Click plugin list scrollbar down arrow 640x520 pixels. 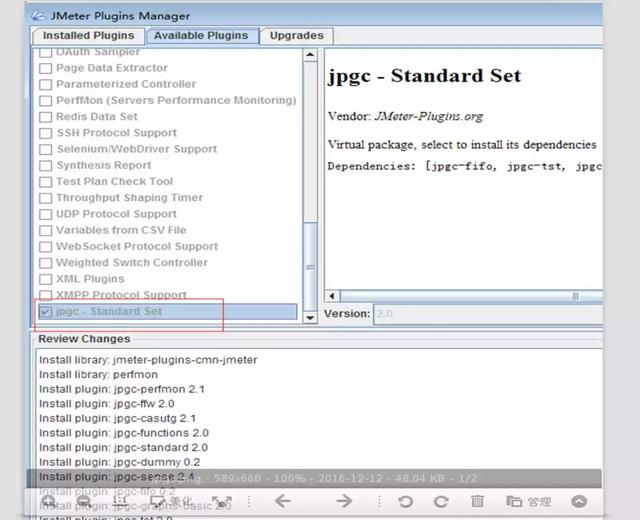[x=310, y=317]
